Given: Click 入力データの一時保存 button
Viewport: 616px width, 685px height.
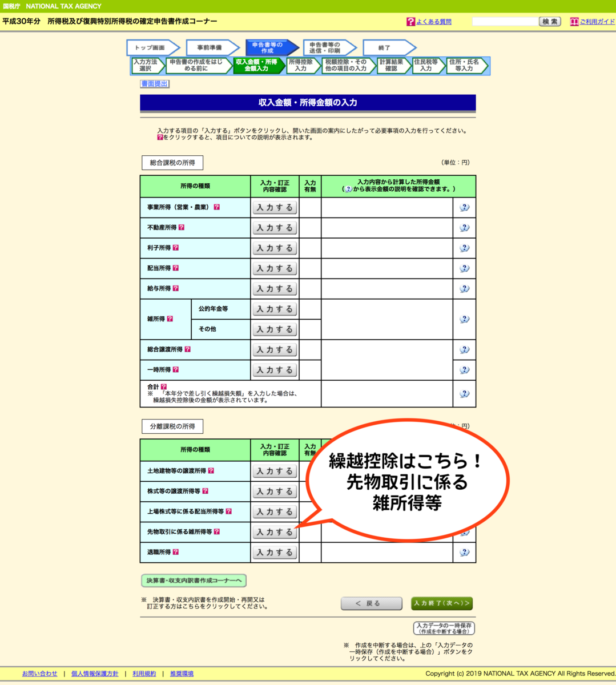Looking at the screenshot, I should click(444, 628).
